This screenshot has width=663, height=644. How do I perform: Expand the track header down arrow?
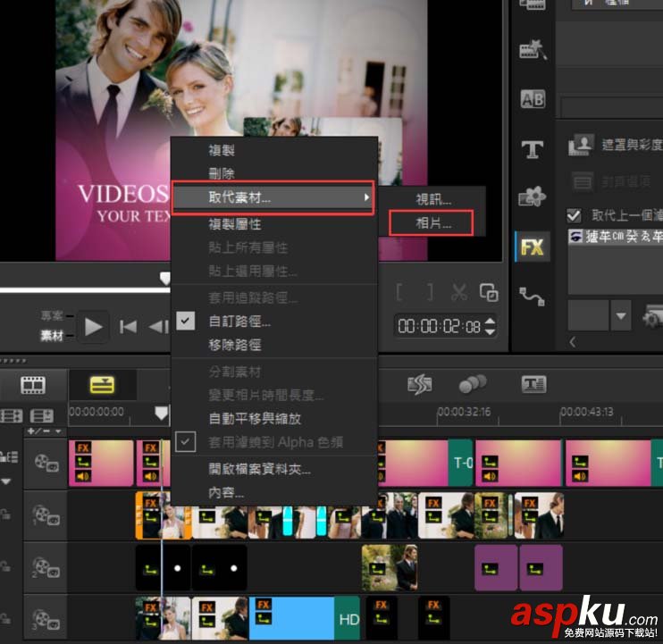6,481
